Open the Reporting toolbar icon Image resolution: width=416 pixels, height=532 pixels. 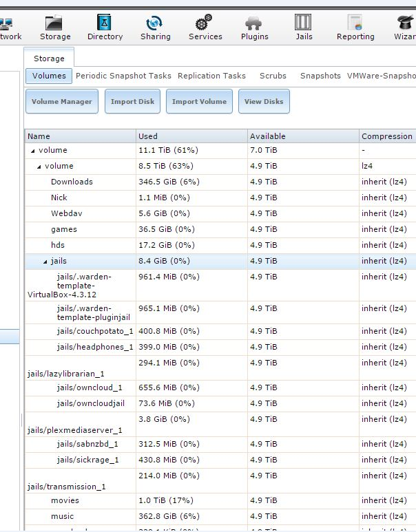(355, 28)
